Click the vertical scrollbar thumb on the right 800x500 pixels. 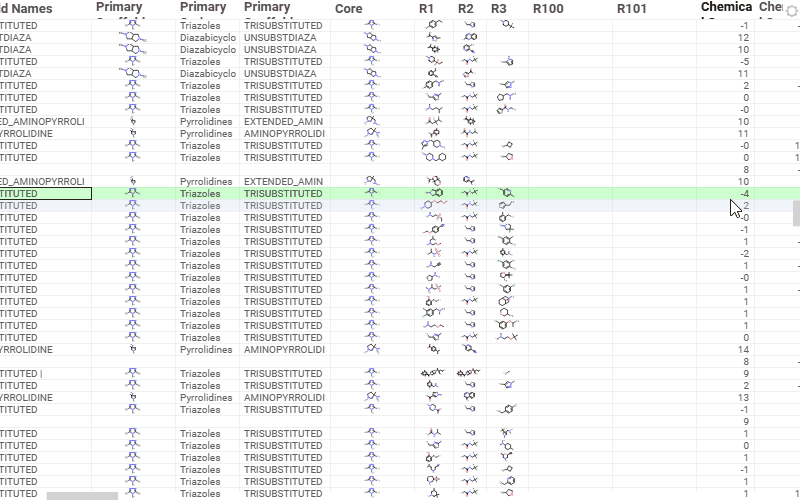(x=796, y=213)
